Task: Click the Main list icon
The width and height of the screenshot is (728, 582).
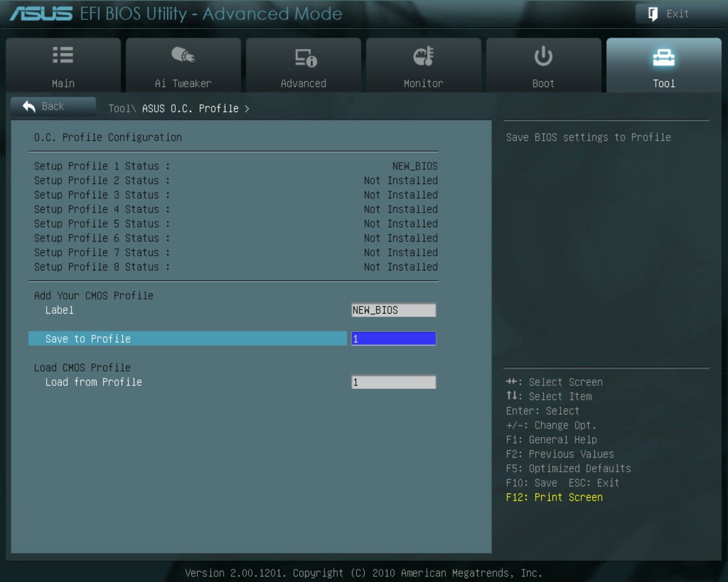Action: coord(63,55)
